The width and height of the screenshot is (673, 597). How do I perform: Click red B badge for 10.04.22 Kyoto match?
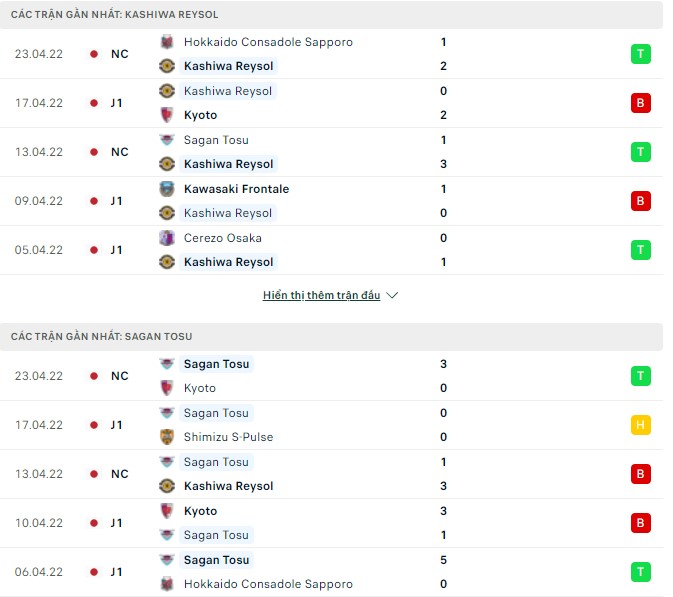[640, 523]
